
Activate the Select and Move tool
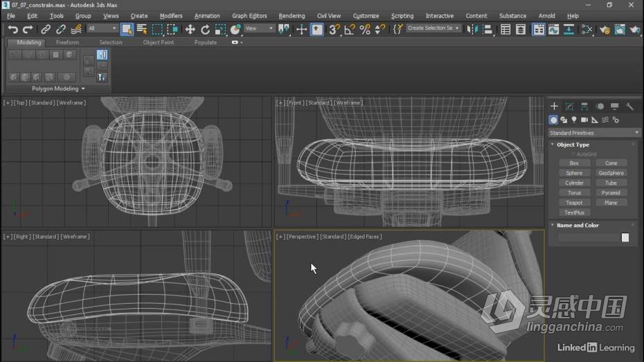click(190, 29)
